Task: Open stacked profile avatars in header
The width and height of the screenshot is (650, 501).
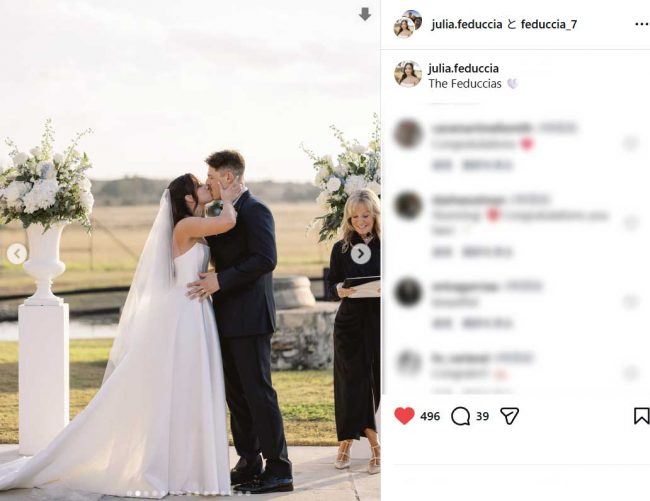Action: 407,24
